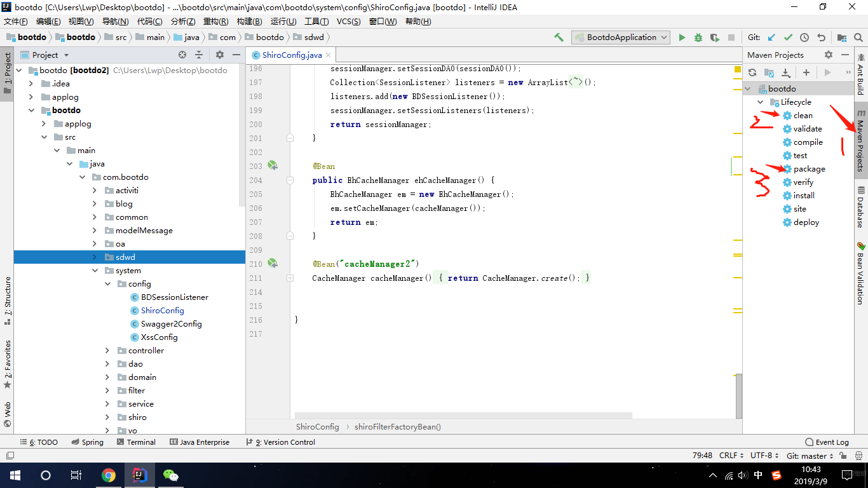868x488 pixels.
Task: Click the Bean gutter icon at line 203
Action: 273,166
